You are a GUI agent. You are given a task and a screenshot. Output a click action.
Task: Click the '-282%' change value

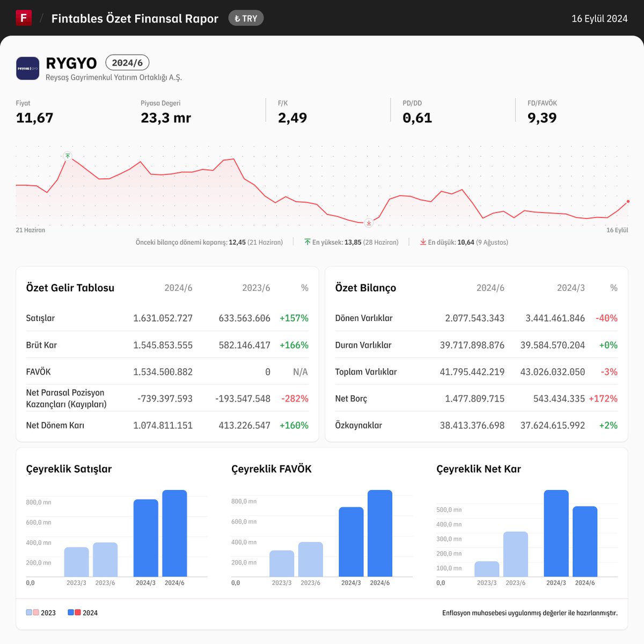[x=295, y=398]
